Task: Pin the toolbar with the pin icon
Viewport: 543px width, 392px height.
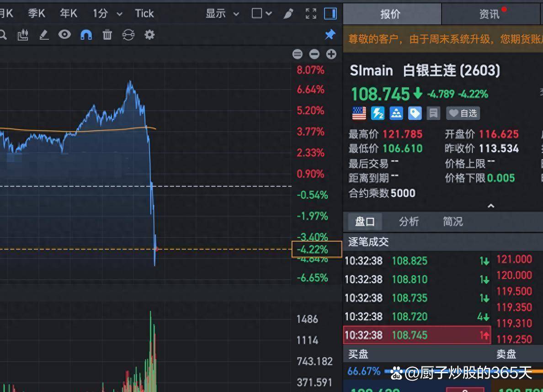Action: 330,35
